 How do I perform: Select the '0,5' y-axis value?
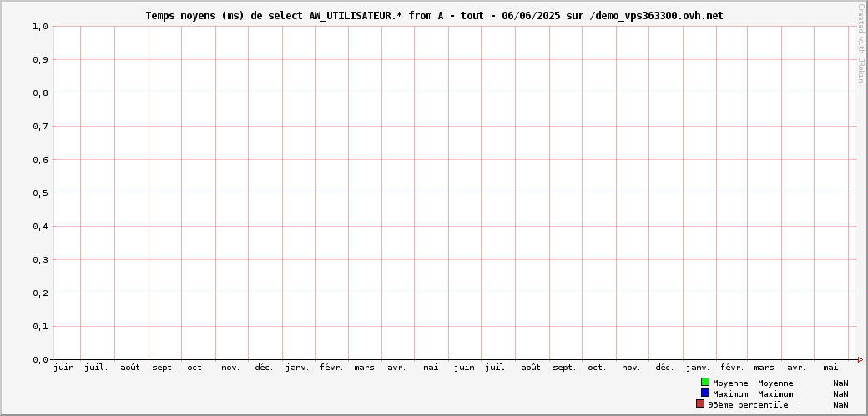(x=40, y=193)
